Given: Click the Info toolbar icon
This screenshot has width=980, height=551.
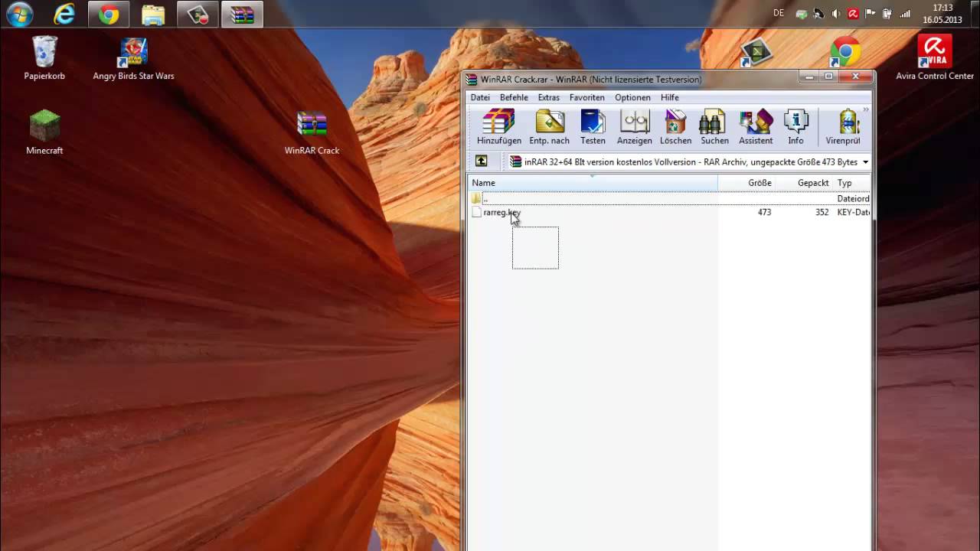Looking at the screenshot, I should [x=796, y=127].
